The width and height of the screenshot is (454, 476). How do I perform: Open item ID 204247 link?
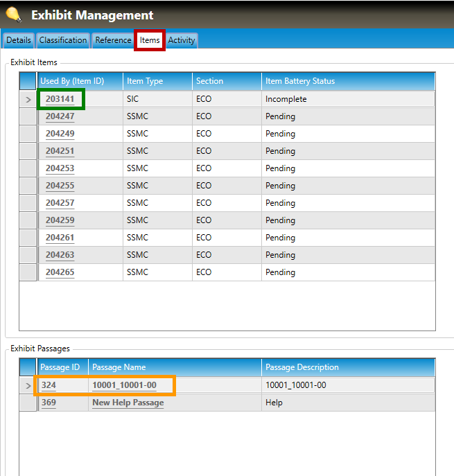click(x=60, y=116)
